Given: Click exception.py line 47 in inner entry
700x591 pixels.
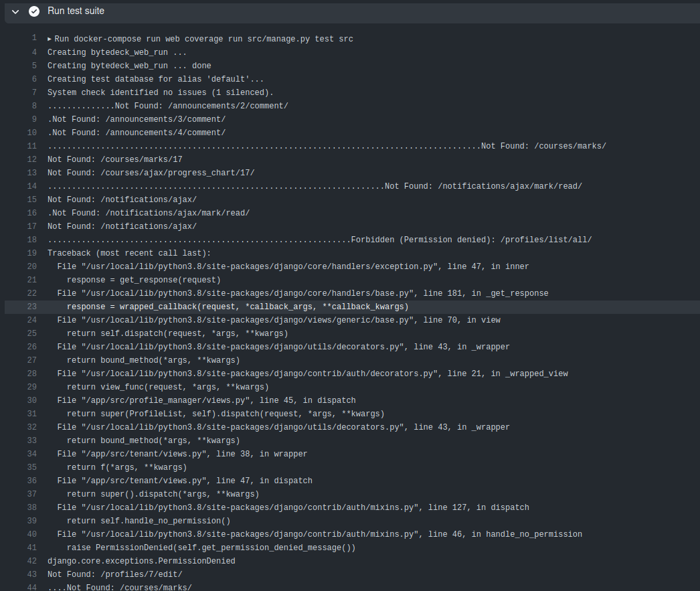Looking at the screenshot, I should tap(293, 266).
